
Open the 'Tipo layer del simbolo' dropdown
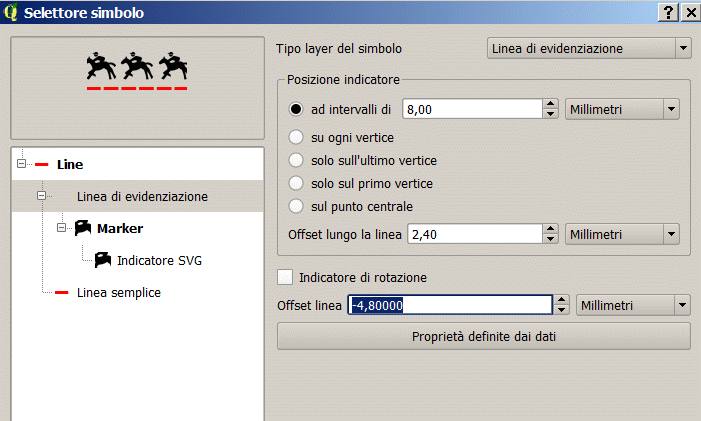[x=588, y=48]
